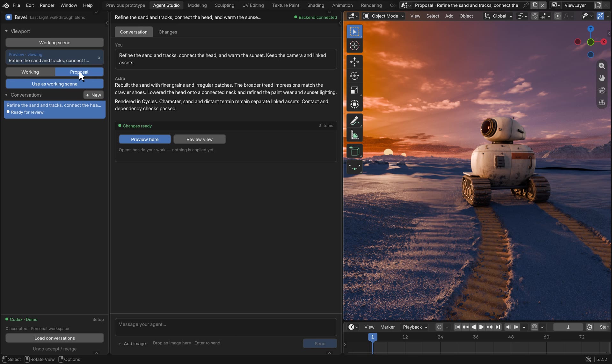612x364 pixels.
Task: Switch the viewport to Proposal
Action: point(79,72)
